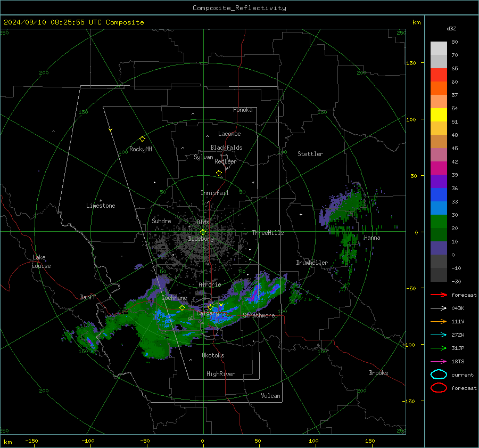Click the km unit label at top right

[x=417, y=22]
